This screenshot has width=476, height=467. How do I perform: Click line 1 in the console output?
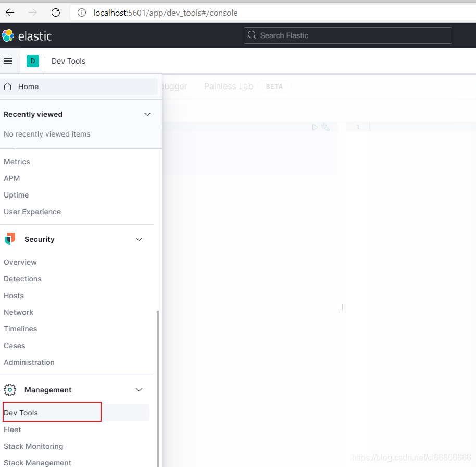[358, 127]
